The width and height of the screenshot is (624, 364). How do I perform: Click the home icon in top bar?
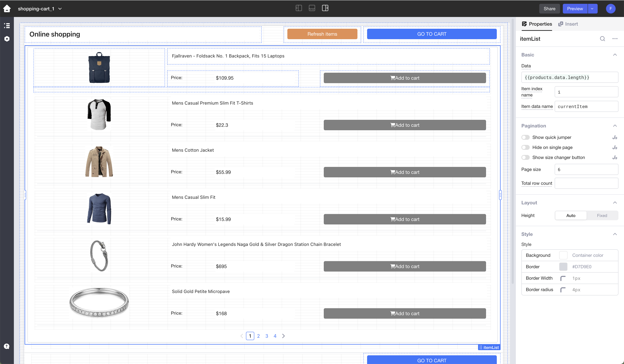pyautogui.click(x=7, y=9)
